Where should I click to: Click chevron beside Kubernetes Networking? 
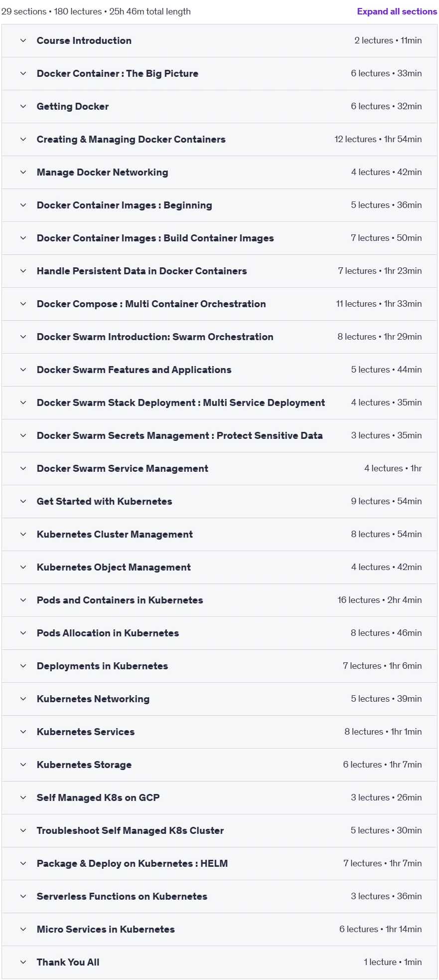tap(23, 699)
